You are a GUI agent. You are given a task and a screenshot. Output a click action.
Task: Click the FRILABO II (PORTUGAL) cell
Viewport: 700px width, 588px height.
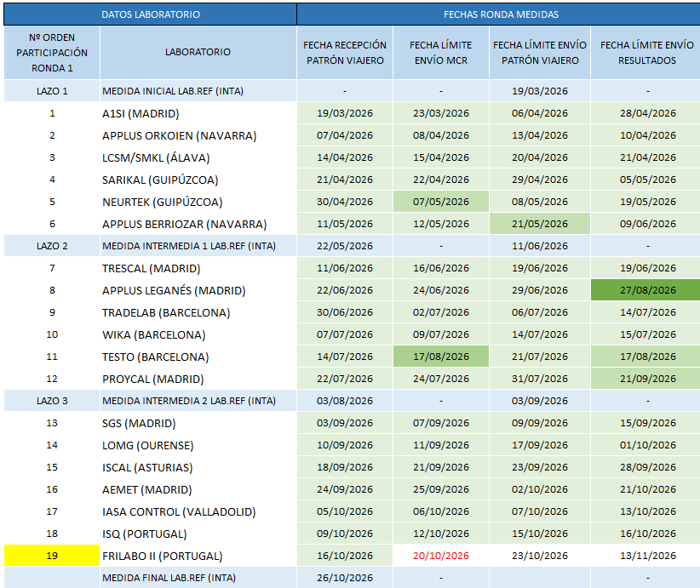pos(198,556)
